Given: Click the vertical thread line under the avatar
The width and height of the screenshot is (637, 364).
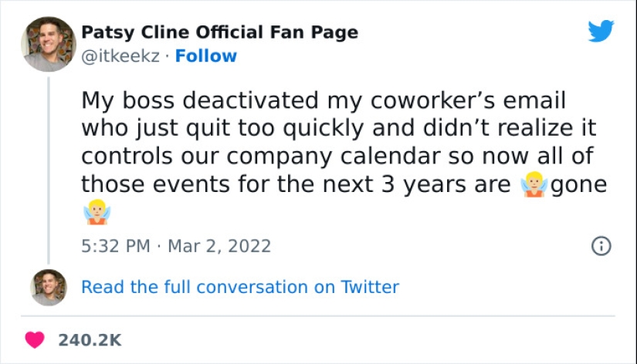Looking at the screenshot, I should (x=49, y=170).
